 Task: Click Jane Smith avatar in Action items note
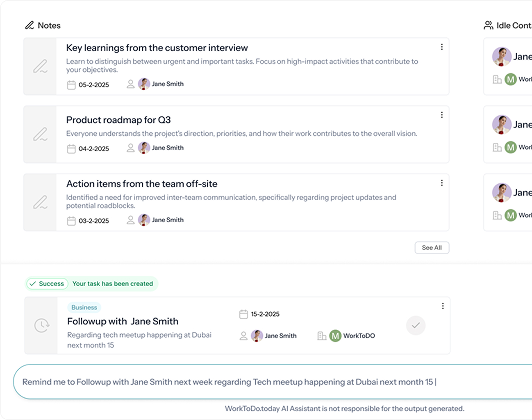pyautogui.click(x=144, y=220)
